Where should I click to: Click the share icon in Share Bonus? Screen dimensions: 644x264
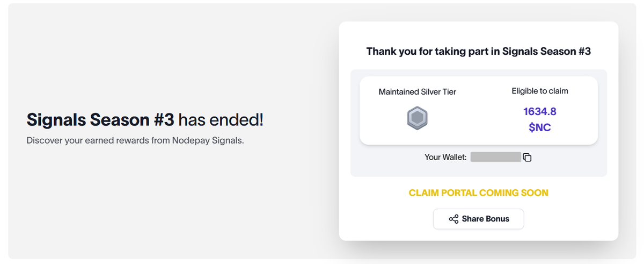pos(453,219)
